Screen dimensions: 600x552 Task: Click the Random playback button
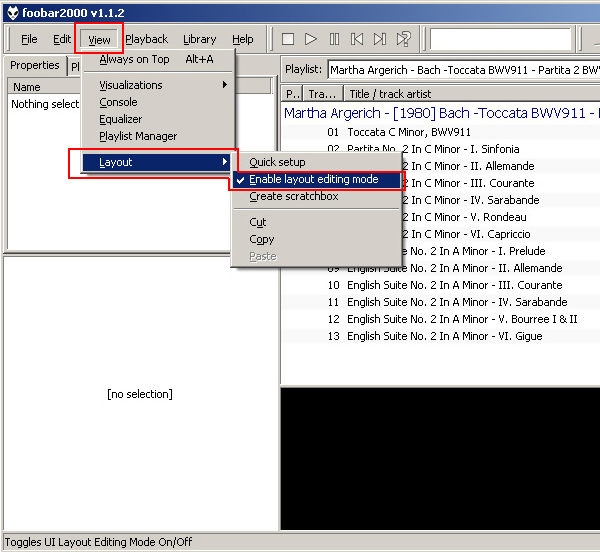click(x=404, y=39)
